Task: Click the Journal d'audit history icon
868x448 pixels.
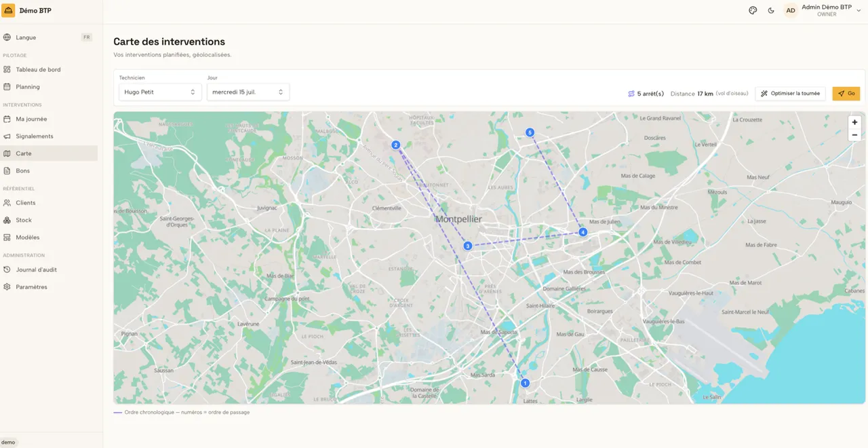Action: (x=7, y=269)
